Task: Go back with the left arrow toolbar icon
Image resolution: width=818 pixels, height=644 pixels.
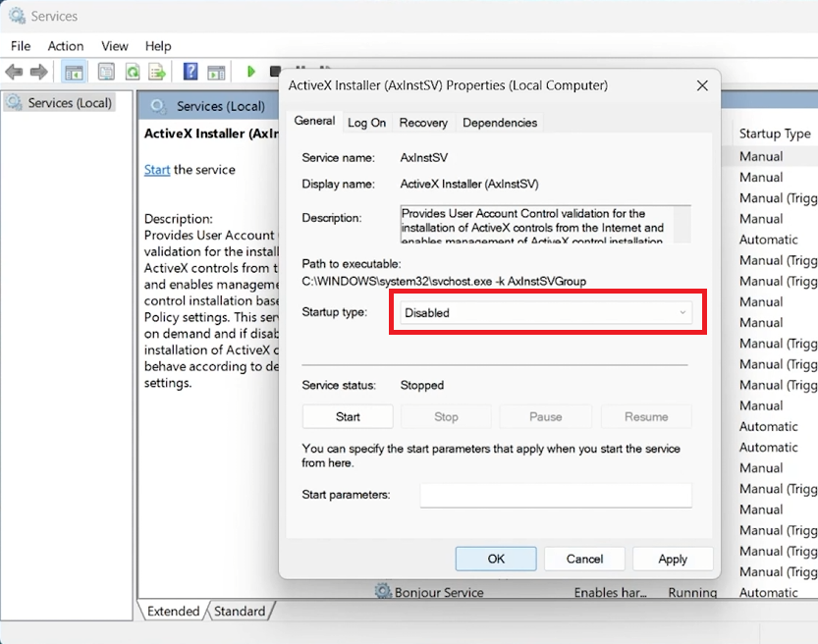Action: (14, 72)
